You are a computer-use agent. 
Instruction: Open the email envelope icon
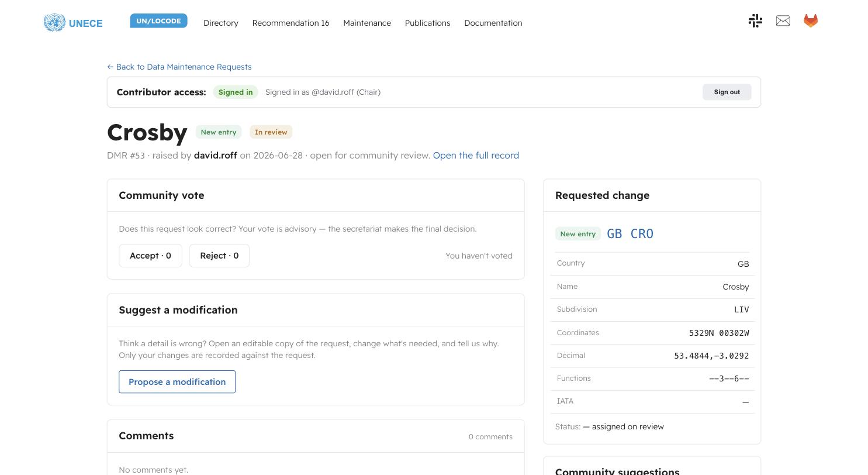pos(783,21)
